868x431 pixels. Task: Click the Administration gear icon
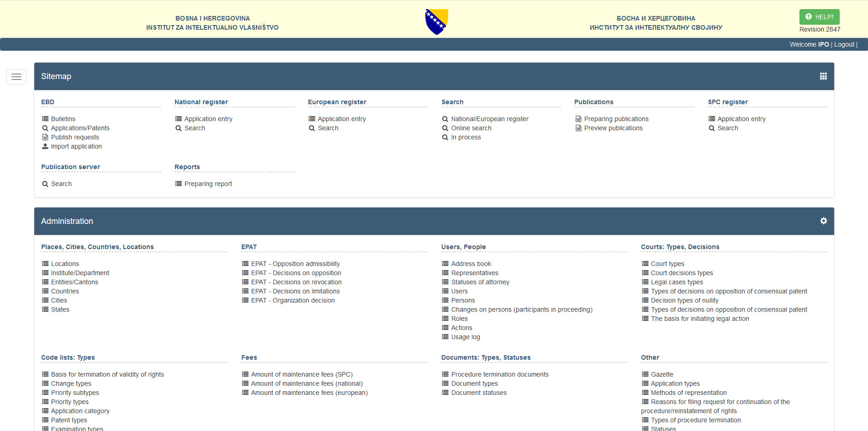[x=823, y=221]
